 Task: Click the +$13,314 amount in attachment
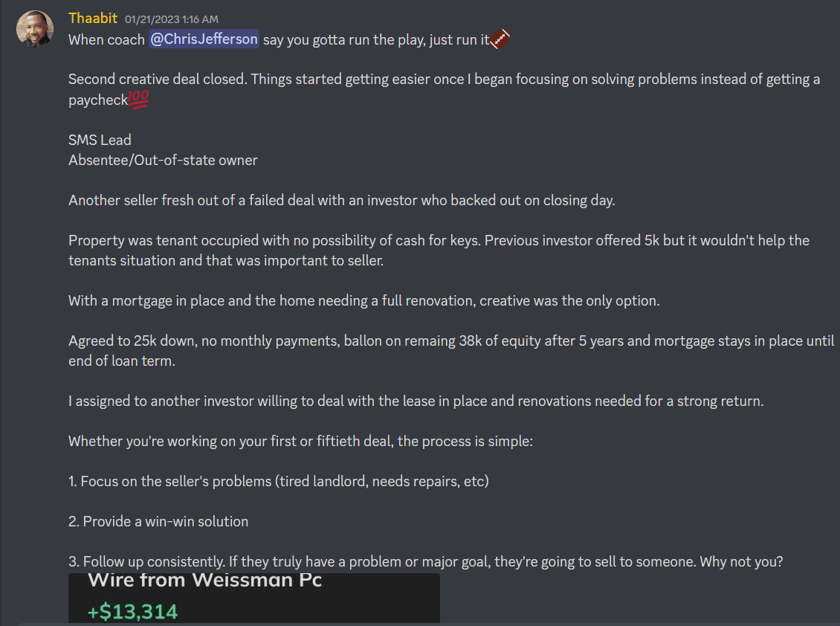click(x=132, y=612)
